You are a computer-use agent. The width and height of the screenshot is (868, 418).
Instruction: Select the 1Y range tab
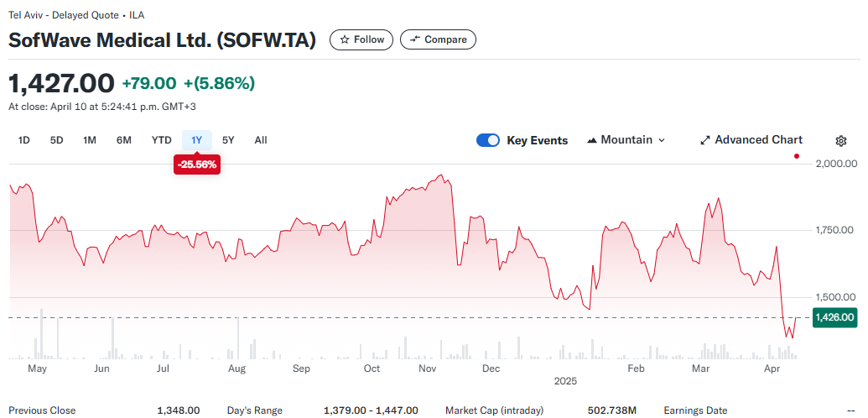197,140
